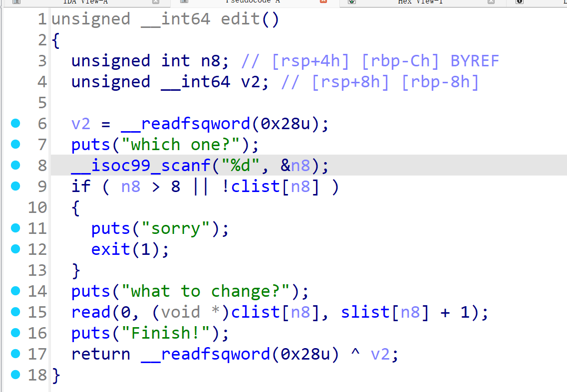Toggle breakpoint dot on the read line 15
The width and height of the screenshot is (567, 392).
pyautogui.click(x=15, y=312)
